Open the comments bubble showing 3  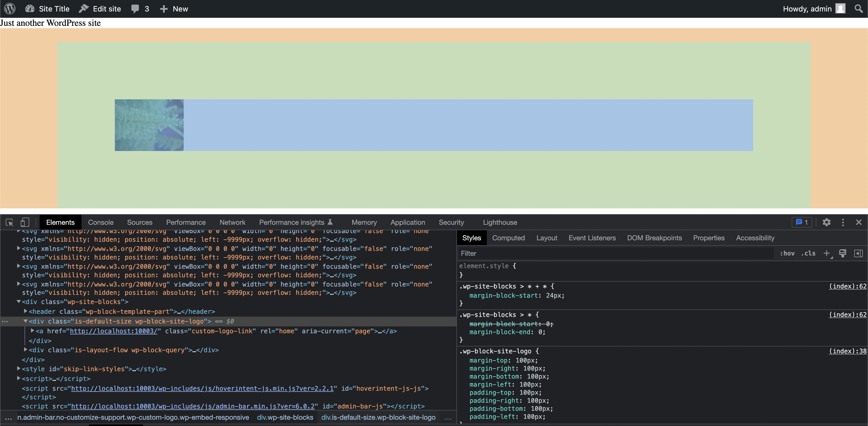(x=140, y=9)
